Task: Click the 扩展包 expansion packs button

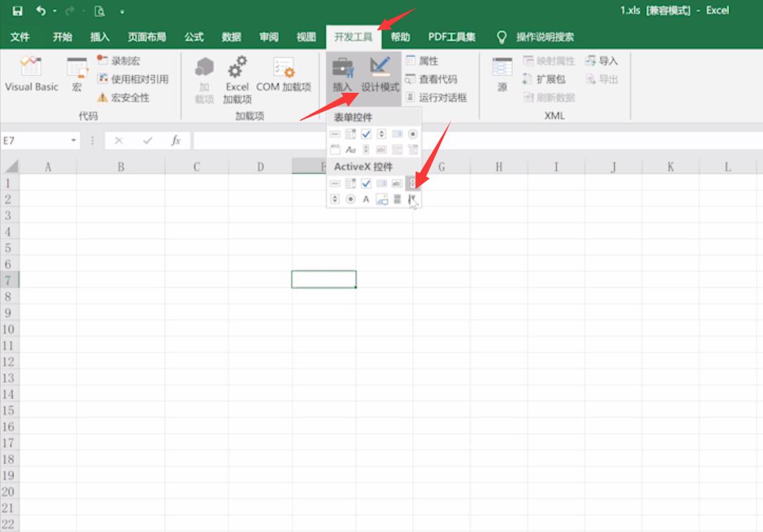Action: click(544, 79)
